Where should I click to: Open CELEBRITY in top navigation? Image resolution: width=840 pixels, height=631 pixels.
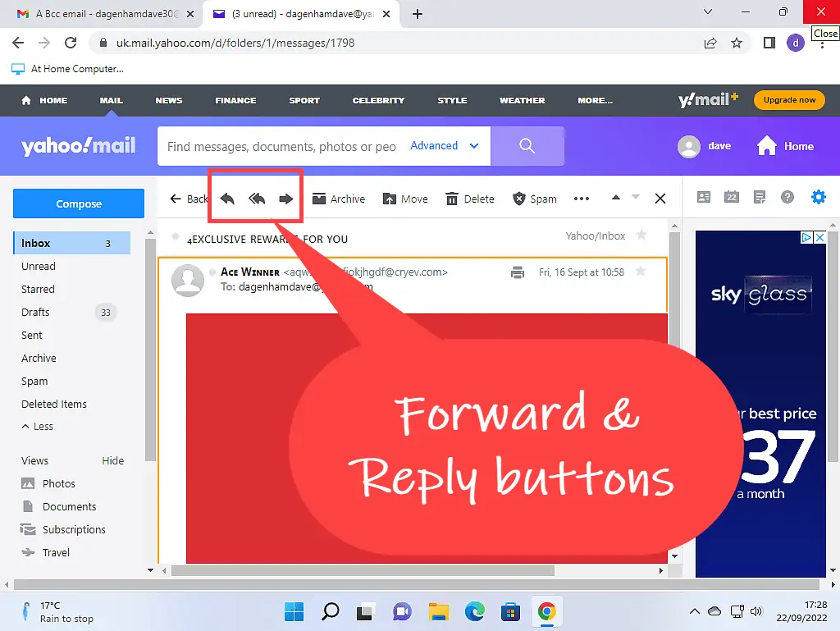[x=378, y=100]
